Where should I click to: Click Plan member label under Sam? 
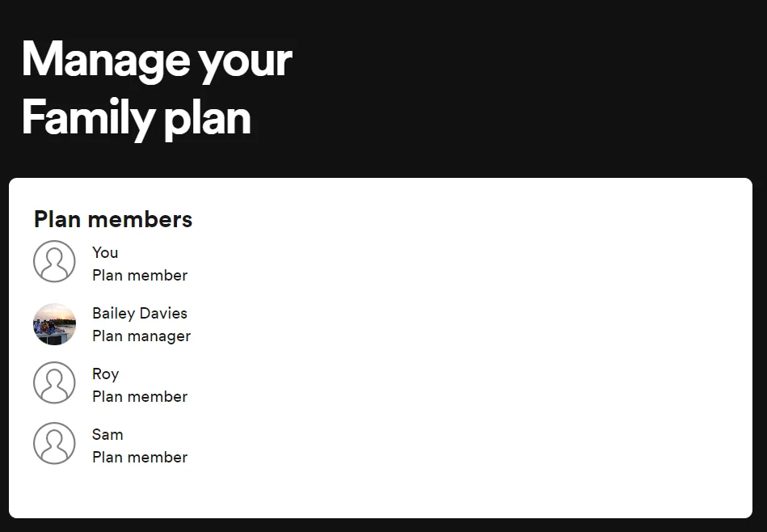139,458
